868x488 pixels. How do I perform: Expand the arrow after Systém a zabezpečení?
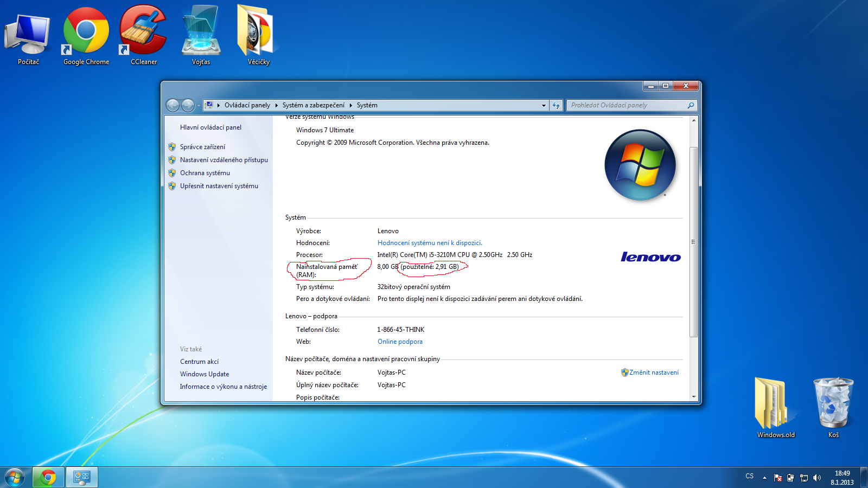click(x=350, y=105)
